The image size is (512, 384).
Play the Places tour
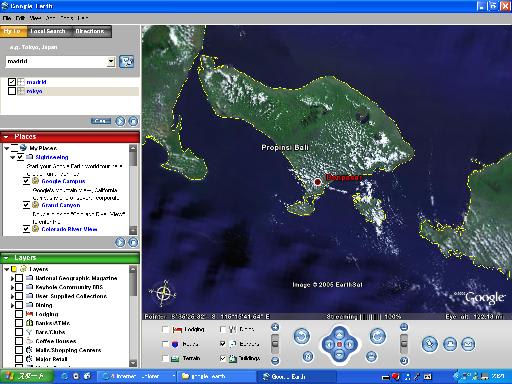point(120,242)
